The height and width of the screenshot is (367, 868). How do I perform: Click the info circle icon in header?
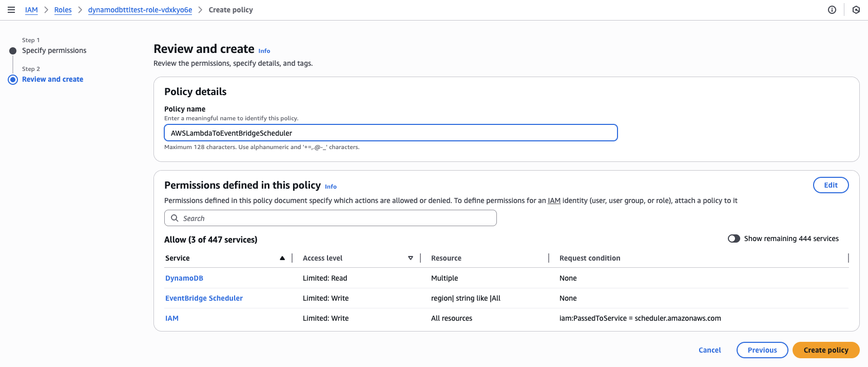pos(832,10)
